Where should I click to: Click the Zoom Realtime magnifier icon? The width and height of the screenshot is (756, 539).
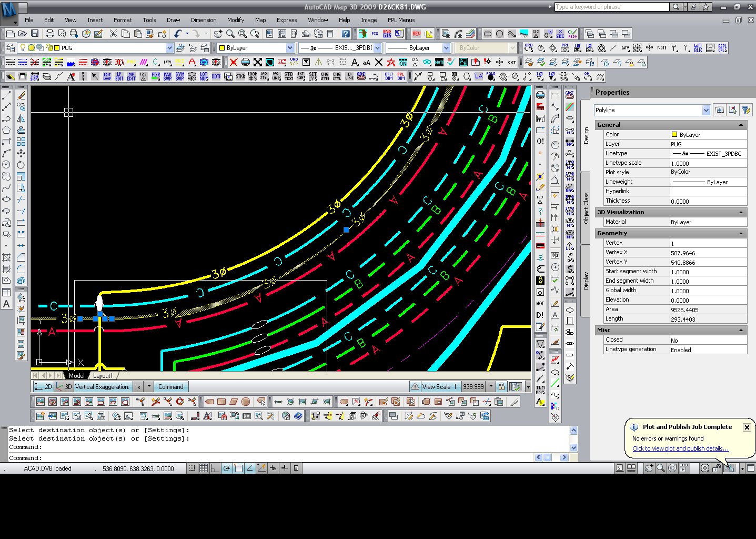[x=230, y=34]
